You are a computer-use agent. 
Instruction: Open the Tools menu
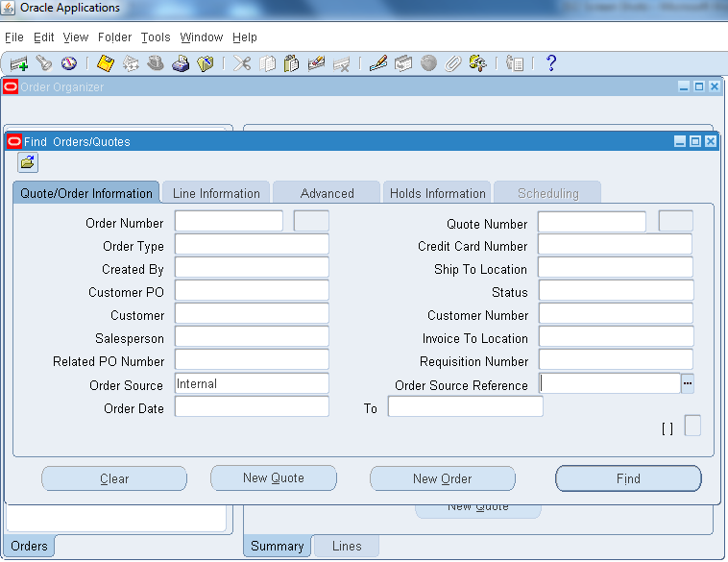(156, 37)
